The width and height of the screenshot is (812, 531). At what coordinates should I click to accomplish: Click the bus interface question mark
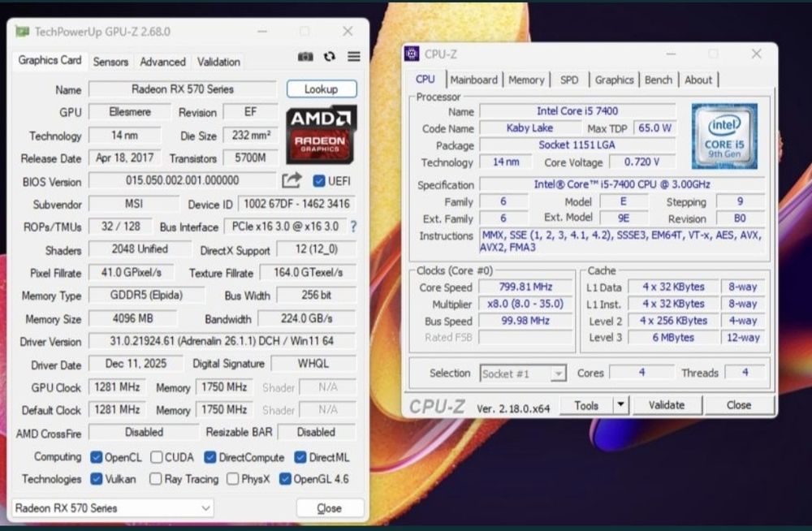tap(353, 227)
